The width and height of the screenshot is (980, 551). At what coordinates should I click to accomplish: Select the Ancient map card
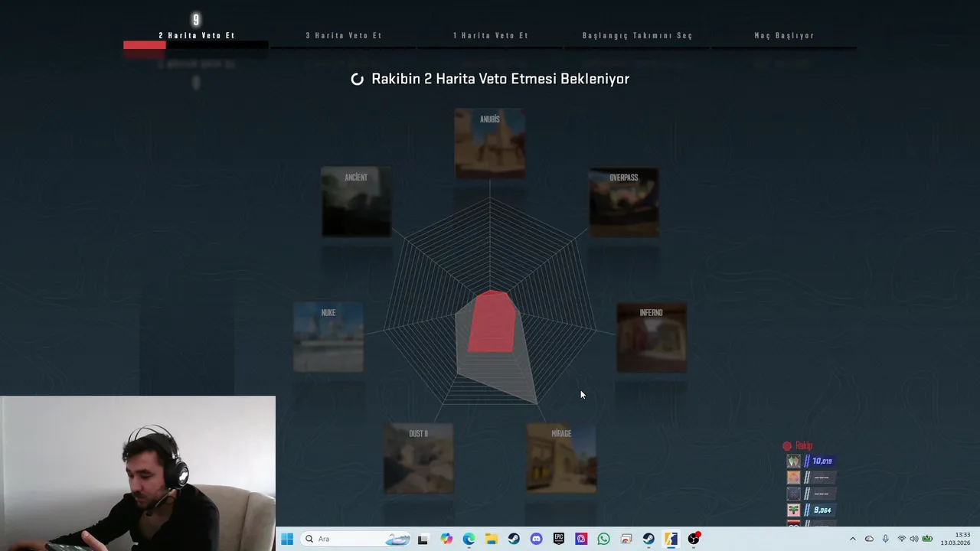point(356,202)
